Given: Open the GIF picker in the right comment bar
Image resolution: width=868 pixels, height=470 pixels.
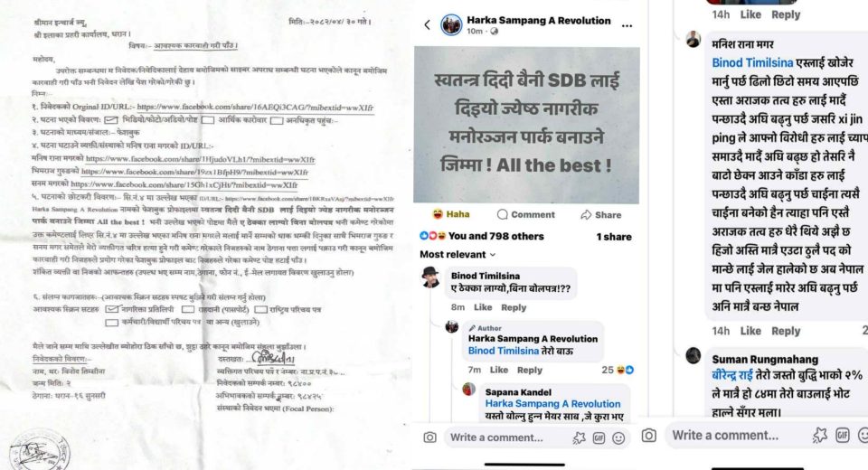Looking at the screenshot, I should [843, 435].
